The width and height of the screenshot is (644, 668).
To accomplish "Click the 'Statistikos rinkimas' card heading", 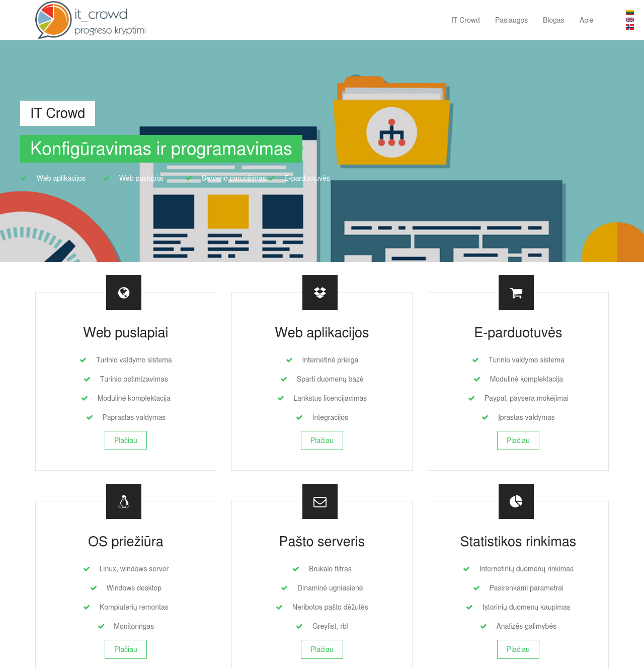I will pyautogui.click(x=518, y=542).
